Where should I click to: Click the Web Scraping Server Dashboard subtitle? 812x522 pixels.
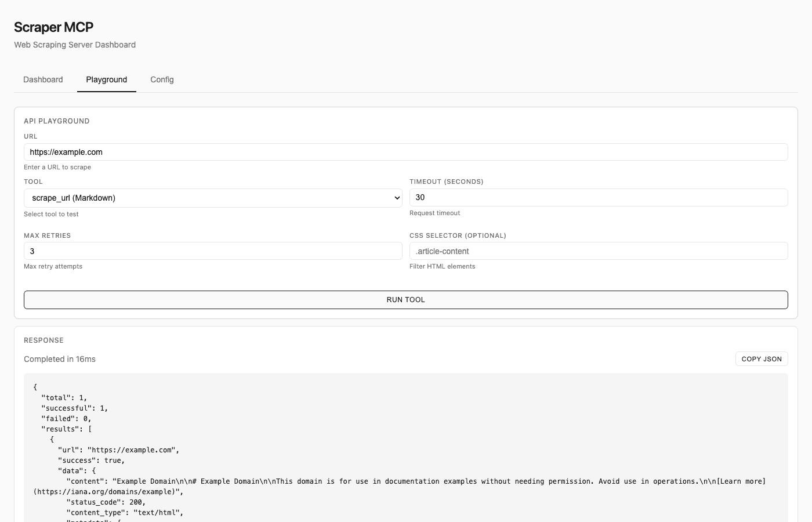point(75,45)
